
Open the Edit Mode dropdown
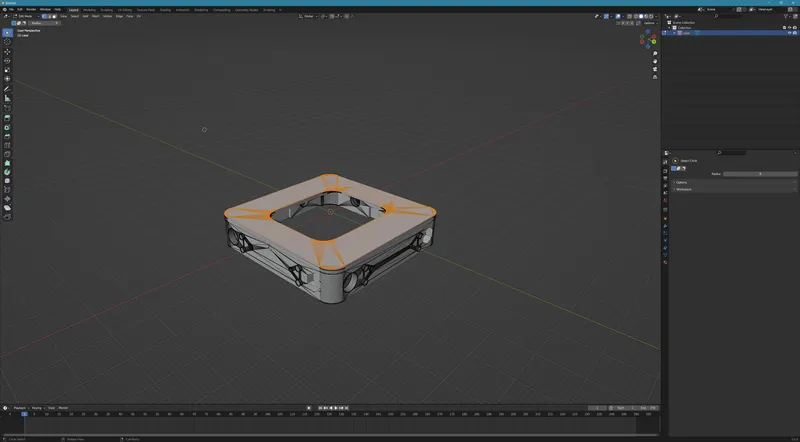coord(26,16)
